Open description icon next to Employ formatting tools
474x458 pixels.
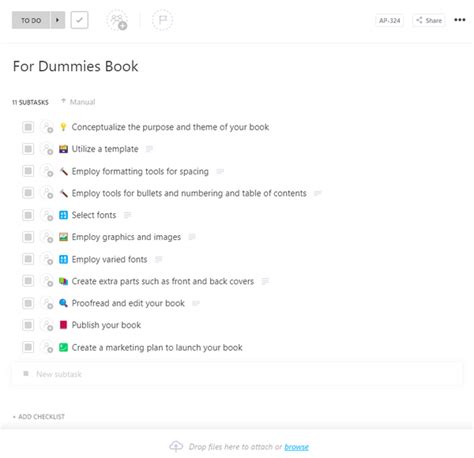click(220, 171)
